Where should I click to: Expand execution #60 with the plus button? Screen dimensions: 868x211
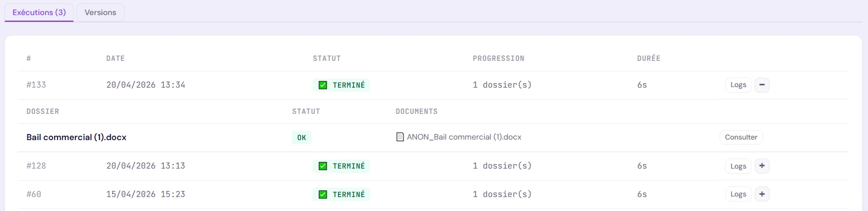(x=762, y=194)
